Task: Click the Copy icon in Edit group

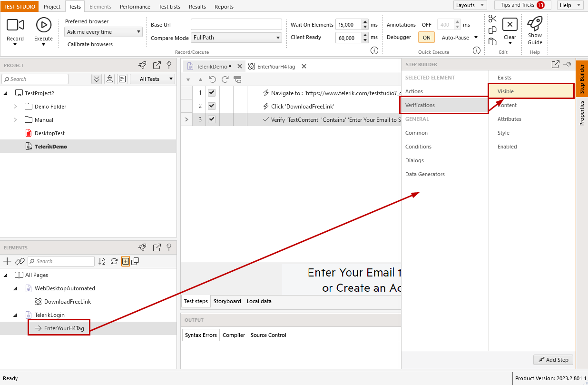Action: tap(492, 30)
